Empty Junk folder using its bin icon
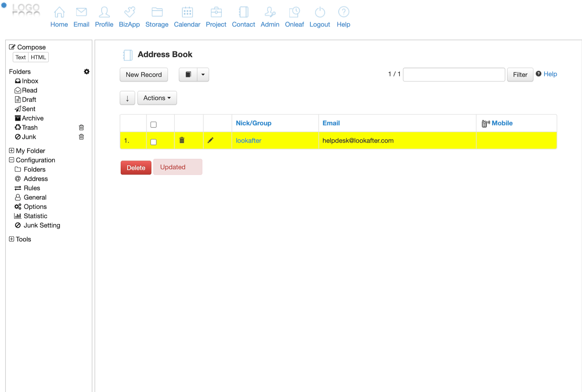Screen dimensions: 582x392 point(81,137)
